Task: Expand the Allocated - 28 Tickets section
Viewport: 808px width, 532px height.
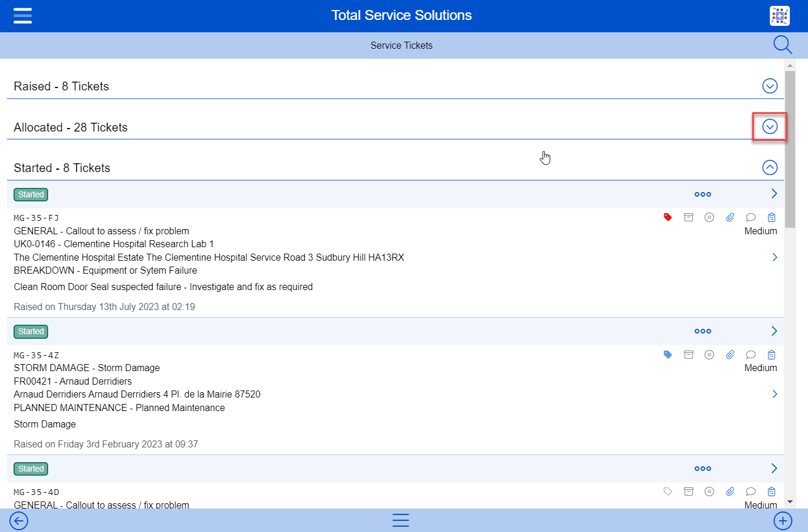Action: click(770, 126)
